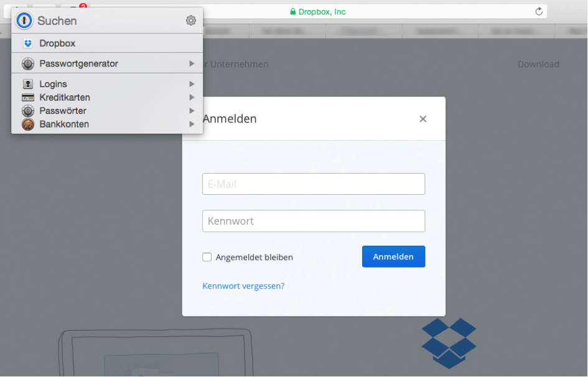This screenshot has height=377, width=588.
Task: Close the Anmelden dialog
Action: pos(423,119)
